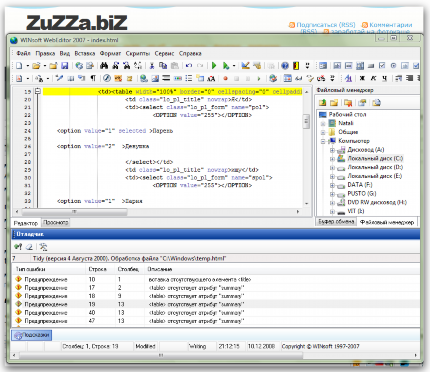Sort errors by Строка column header

tap(98, 269)
